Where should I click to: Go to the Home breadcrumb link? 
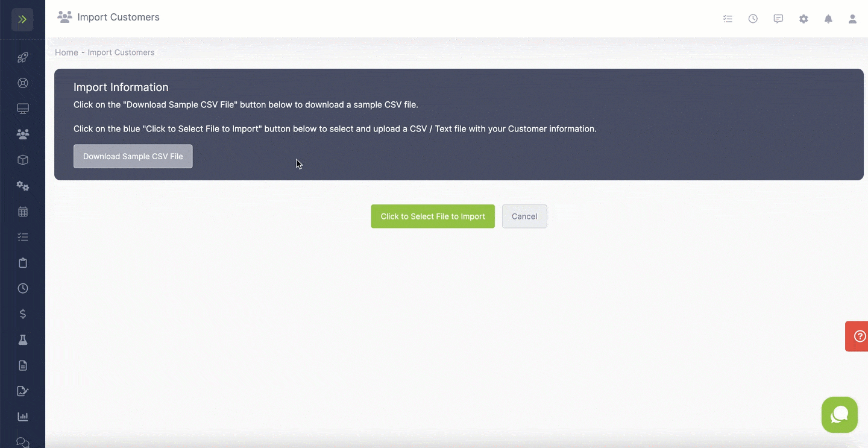tap(66, 52)
